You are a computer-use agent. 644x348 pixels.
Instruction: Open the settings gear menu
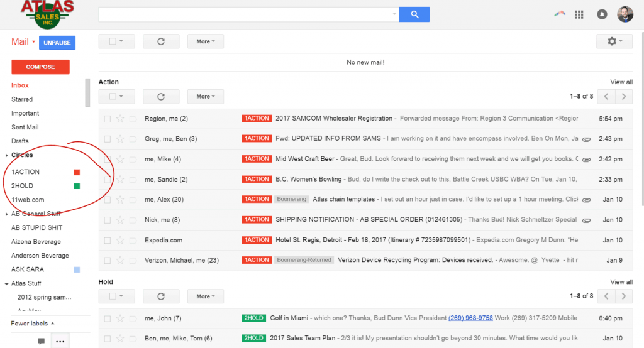click(x=614, y=41)
